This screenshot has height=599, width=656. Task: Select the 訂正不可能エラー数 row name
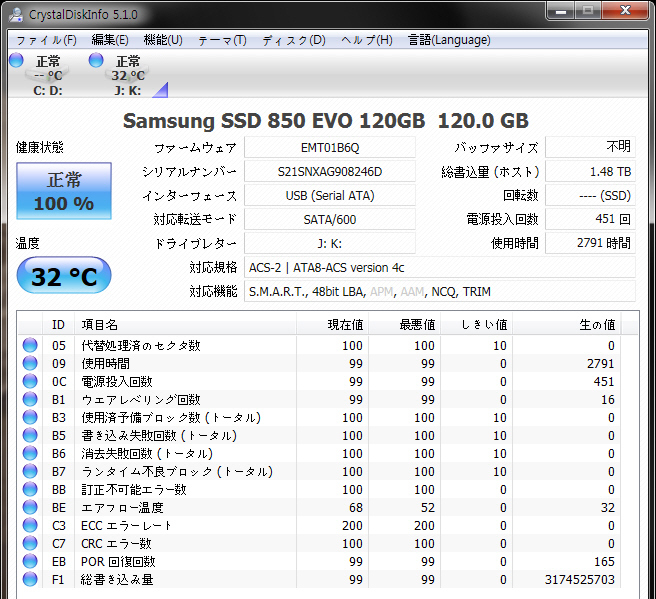(134, 489)
